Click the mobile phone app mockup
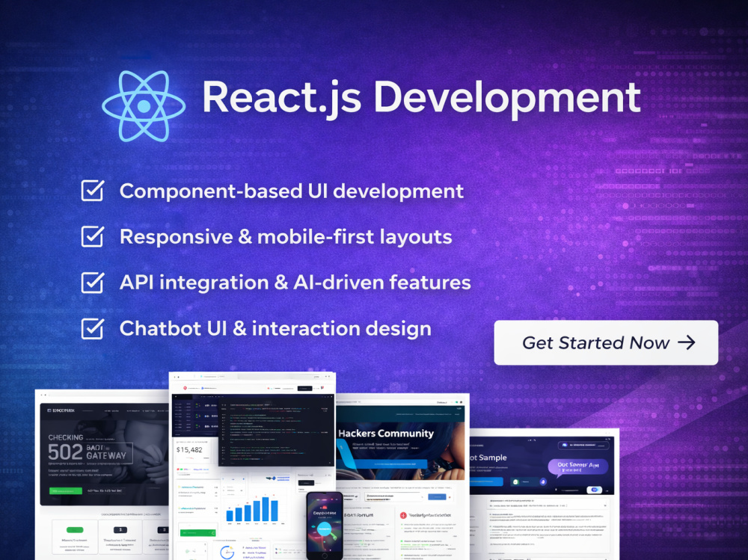 325,525
